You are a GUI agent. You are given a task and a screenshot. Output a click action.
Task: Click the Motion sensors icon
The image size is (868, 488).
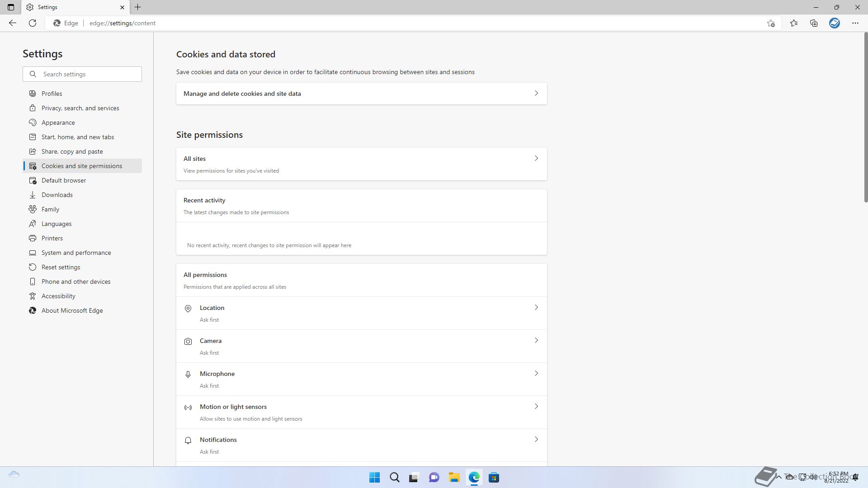pyautogui.click(x=188, y=408)
